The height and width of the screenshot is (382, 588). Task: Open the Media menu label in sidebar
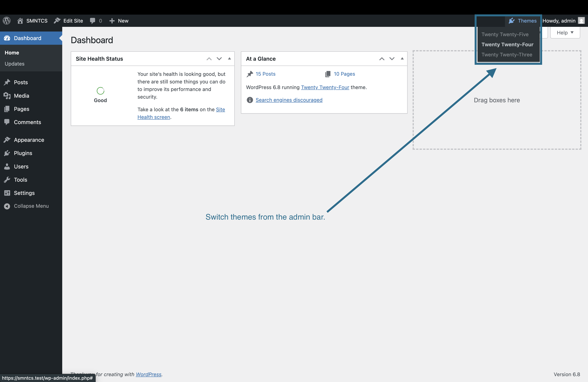pyautogui.click(x=22, y=96)
